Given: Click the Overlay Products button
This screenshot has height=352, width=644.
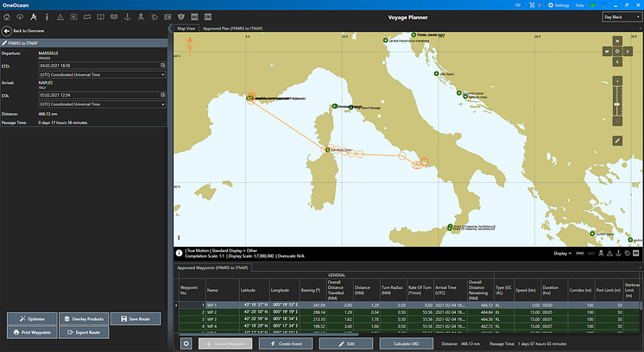Looking at the screenshot, I should pyautogui.click(x=84, y=318).
